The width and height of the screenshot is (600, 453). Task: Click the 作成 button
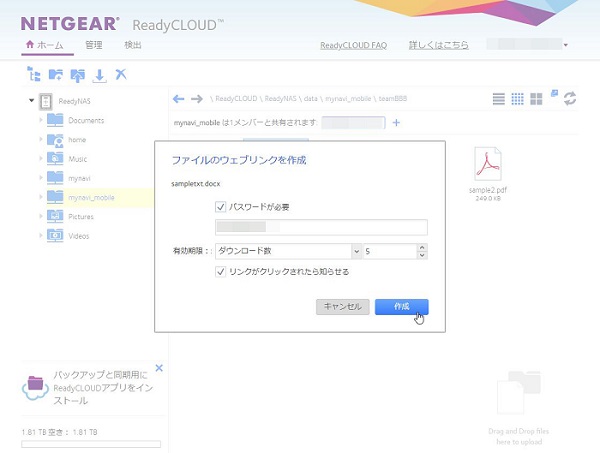(x=401, y=307)
